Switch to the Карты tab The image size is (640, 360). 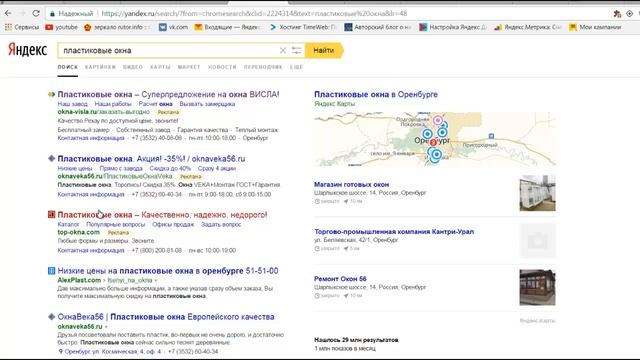(160, 67)
